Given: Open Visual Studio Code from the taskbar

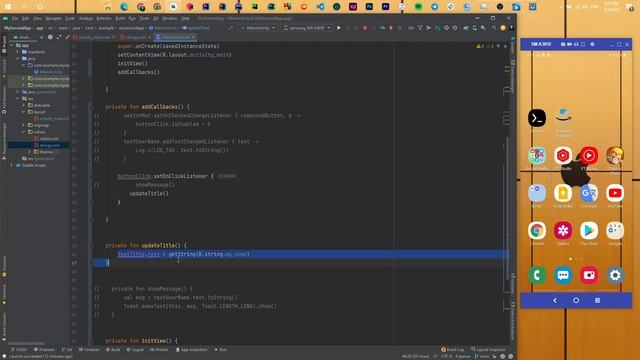Looking at the screenshot, I should pos(320,7).
